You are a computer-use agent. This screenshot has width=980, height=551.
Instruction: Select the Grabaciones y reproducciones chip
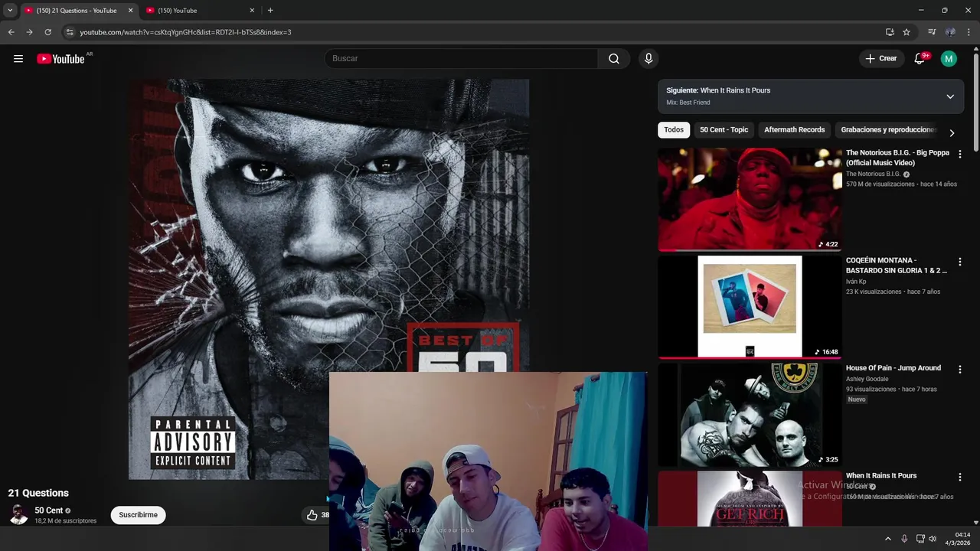coord(888,130)
